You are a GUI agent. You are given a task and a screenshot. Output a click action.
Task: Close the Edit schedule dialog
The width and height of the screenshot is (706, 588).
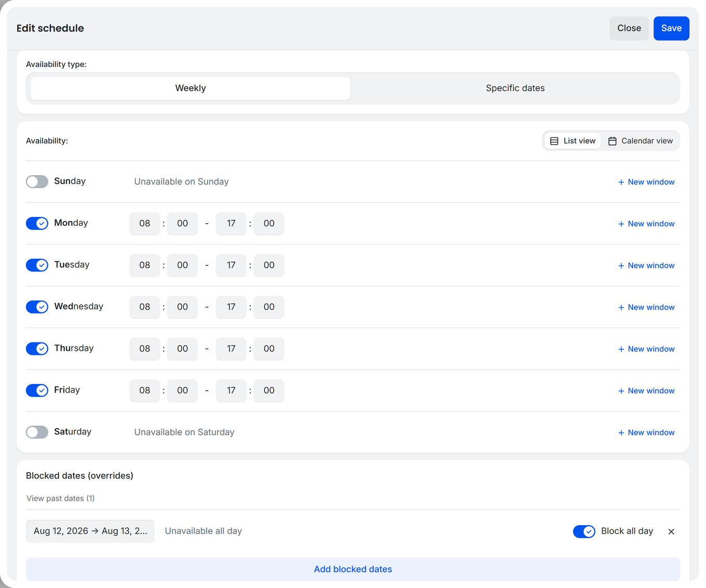(629, 28)
